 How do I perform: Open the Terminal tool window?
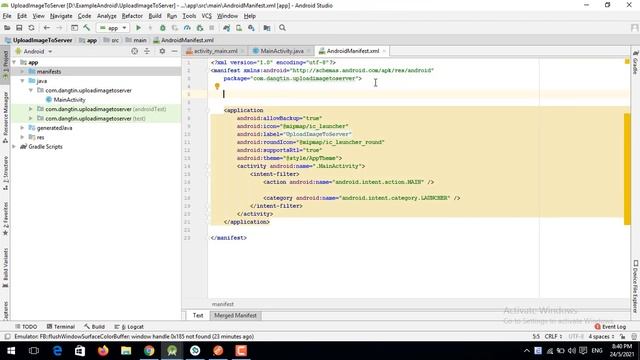[x=61, y=327]
